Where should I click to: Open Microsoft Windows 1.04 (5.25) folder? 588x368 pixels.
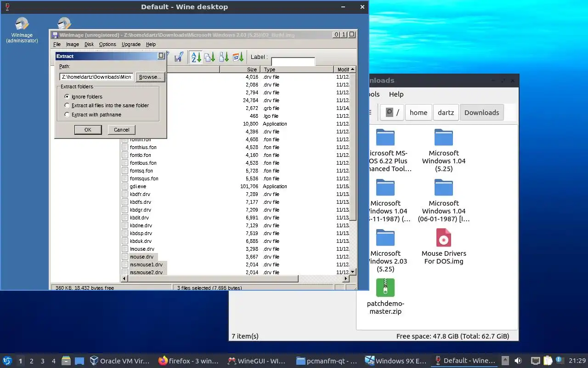[444, 150]
